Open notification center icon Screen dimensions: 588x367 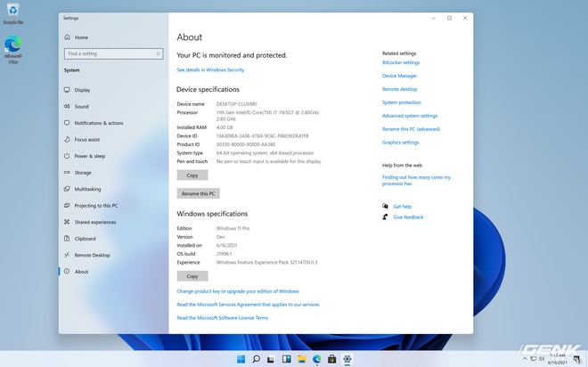(x=576, y=359)
